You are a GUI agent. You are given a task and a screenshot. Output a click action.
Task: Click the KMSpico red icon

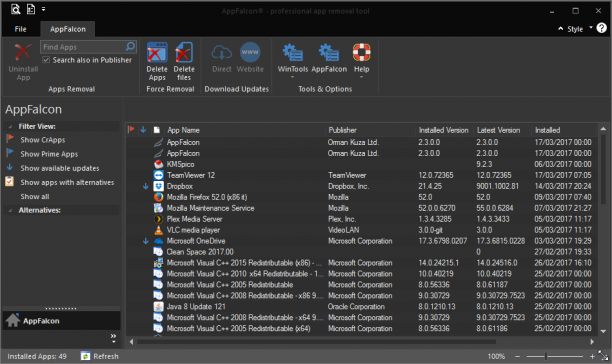pos(158,164)
